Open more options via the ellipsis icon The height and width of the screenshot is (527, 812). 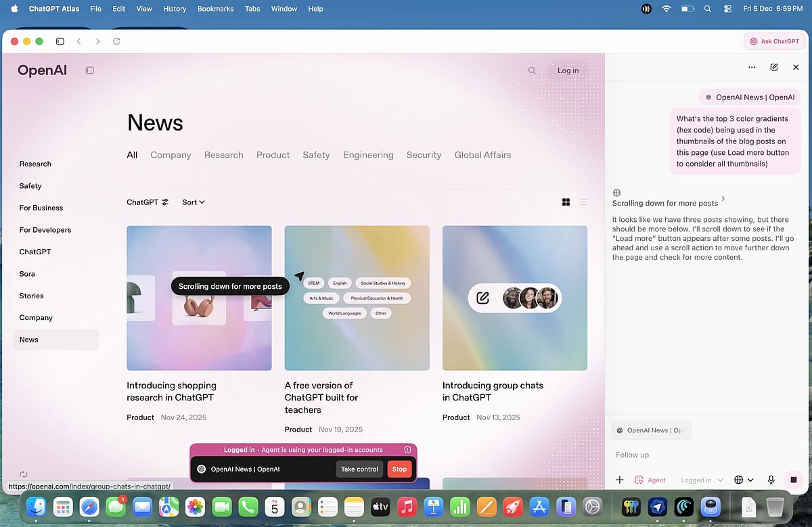(752, 67)
